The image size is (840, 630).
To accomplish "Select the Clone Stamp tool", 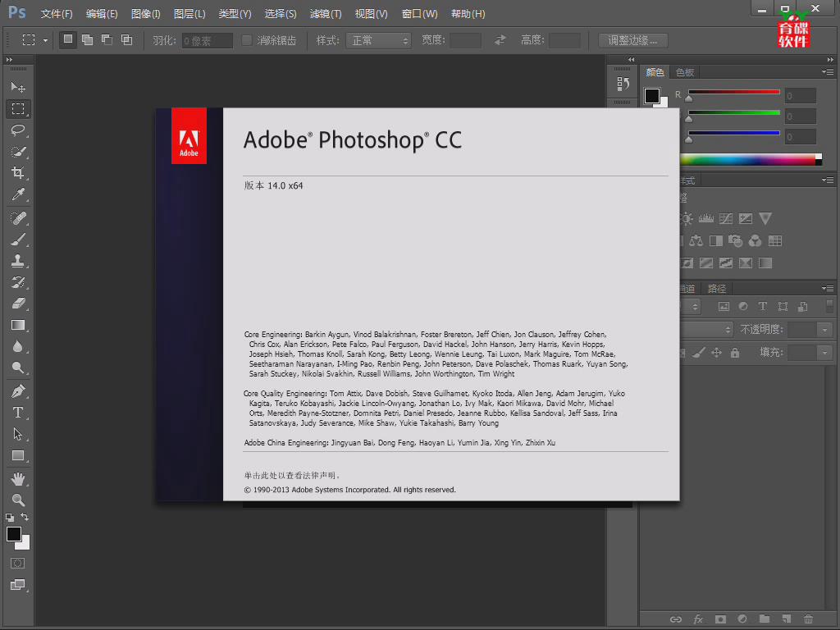I will coord(18,261).
